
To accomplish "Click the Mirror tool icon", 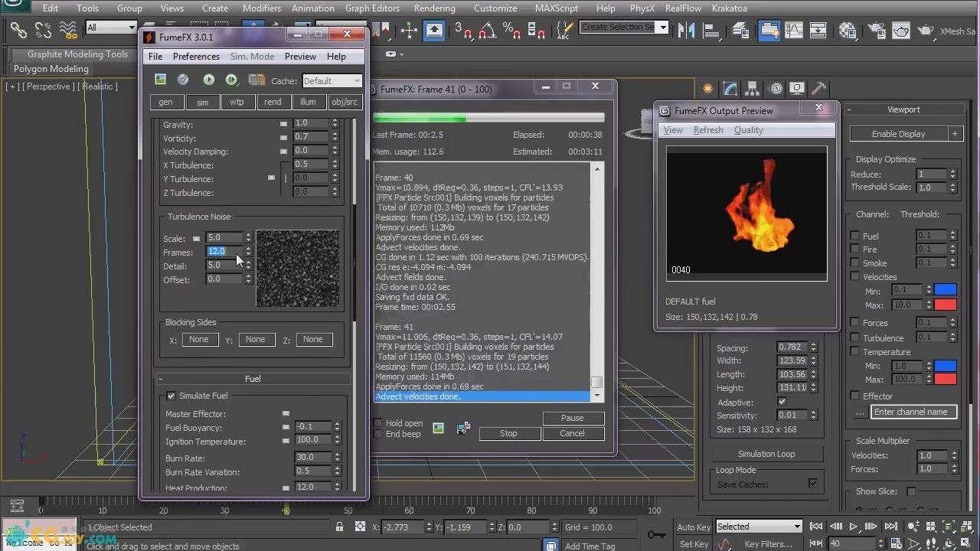I will pos(687,30).
